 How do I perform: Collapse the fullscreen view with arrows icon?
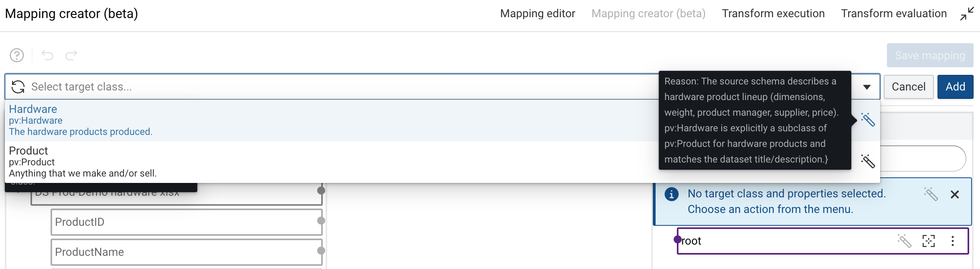[x=967, y=14]
